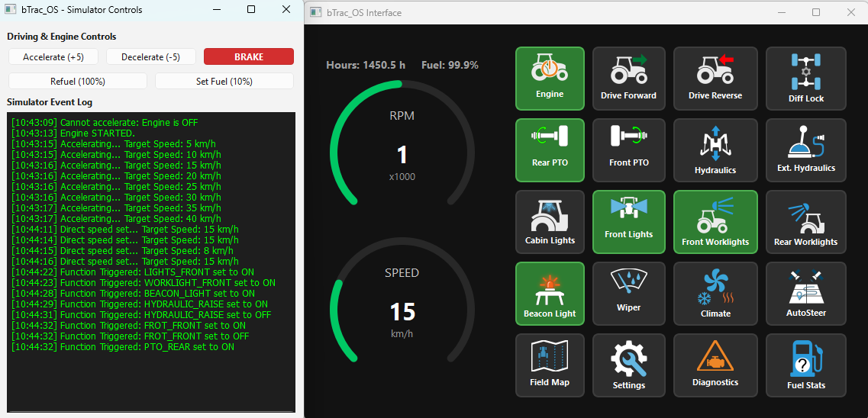Click the Driving & Engine Controls heading
Image resolution: width=868 pixels, height=418 pixels.
[61, 37]
